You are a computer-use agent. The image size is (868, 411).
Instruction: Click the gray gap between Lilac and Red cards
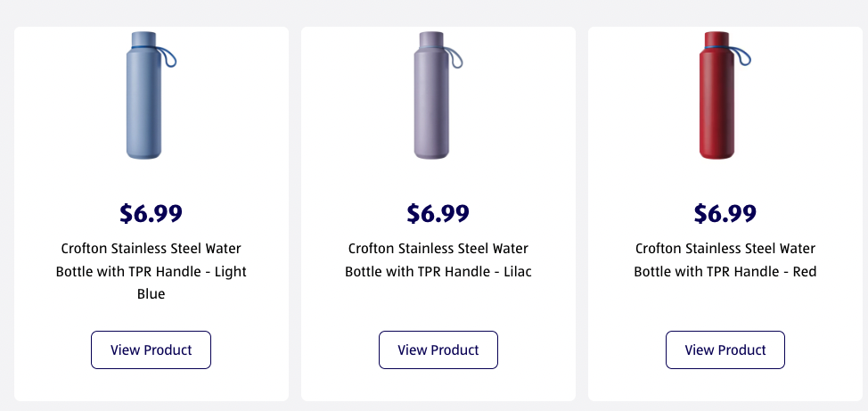[582, 214]
